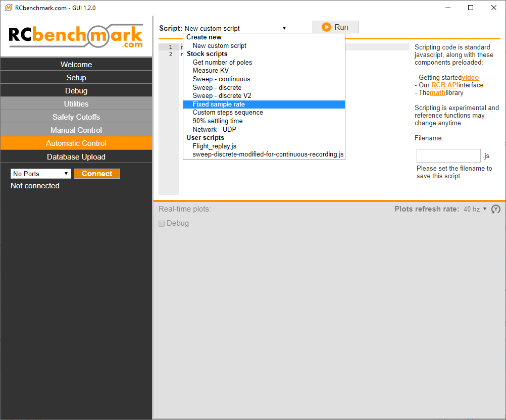This screenshot has height=420, width=506.
Task: Choose "Measure KV" from Stock scripts
Action: point(211,71)
